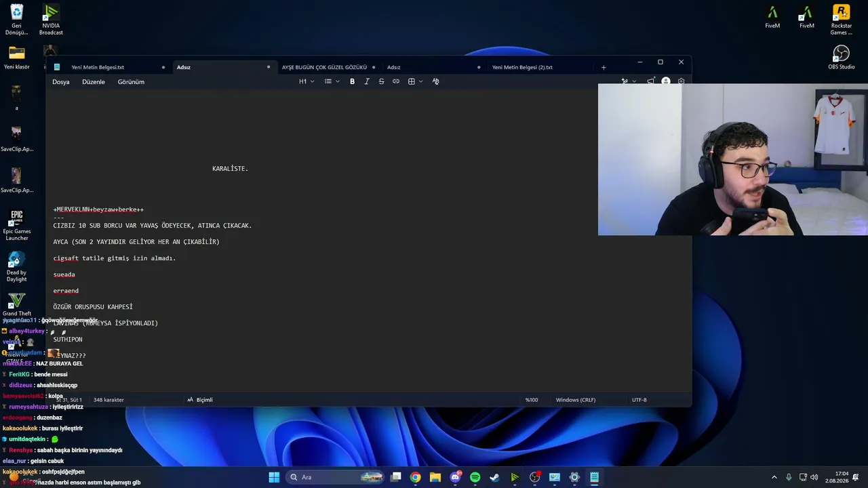Open Dead by Daylight desktop shortcut
This screenshot has width=868, height=488.
17,266
